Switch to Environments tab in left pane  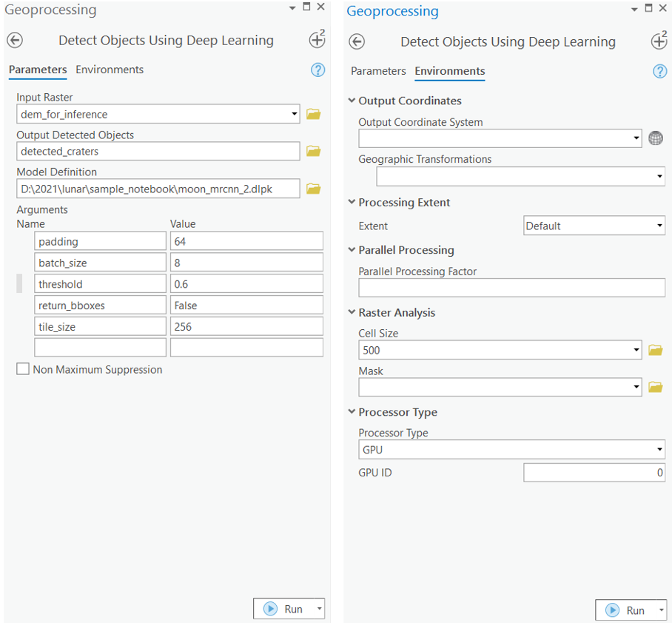point(110,70)
